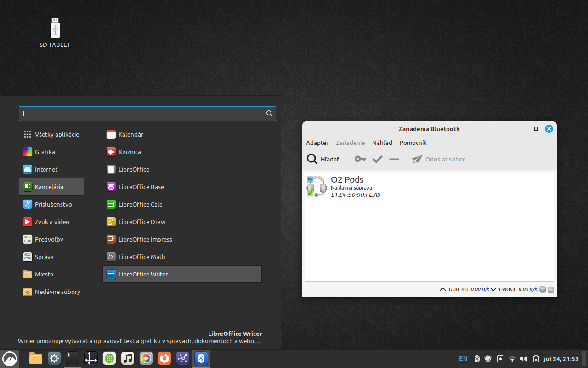Open the Zariadenie menu
The height and width of the screenshot is (368, 588).
tap(350, 143)
